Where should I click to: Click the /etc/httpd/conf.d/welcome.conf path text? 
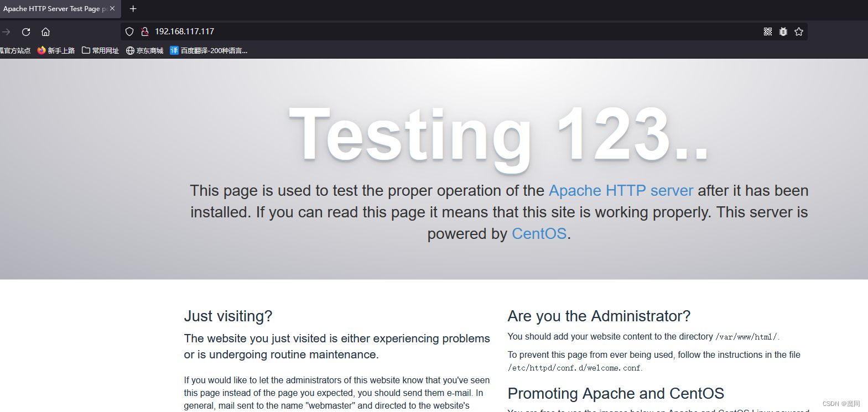click(x=575, y=368)
